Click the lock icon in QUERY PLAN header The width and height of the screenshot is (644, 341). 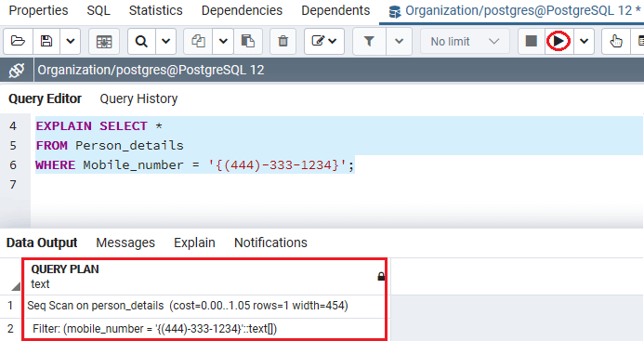381,277
